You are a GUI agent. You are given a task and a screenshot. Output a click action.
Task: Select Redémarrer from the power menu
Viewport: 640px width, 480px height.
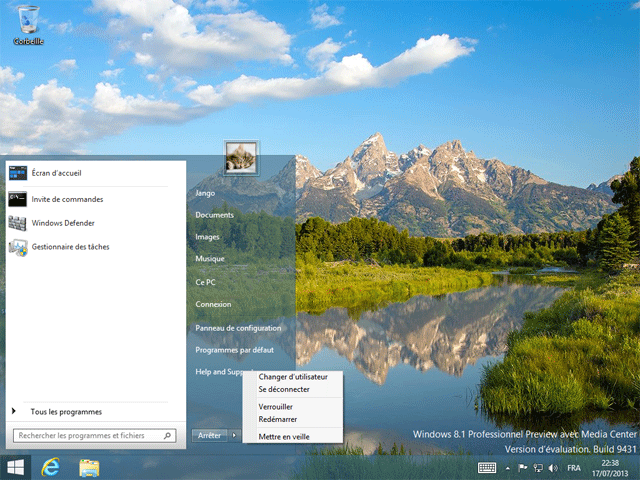276,419
